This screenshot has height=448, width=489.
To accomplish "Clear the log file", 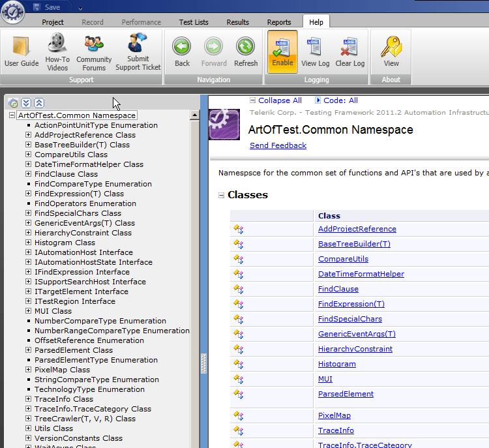I will point(349,52).
